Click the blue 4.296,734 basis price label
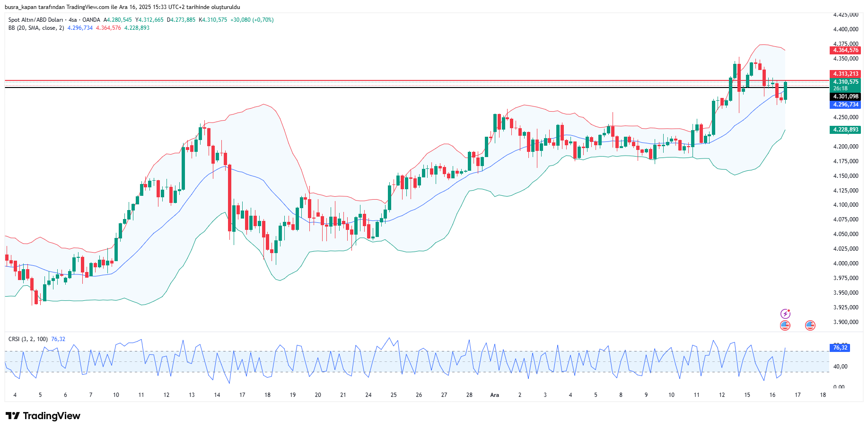 (845, 105)
